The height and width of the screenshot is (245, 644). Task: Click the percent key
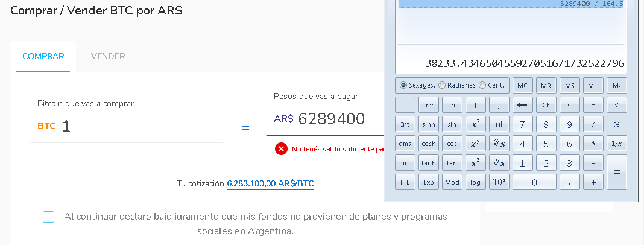point(616,124)
